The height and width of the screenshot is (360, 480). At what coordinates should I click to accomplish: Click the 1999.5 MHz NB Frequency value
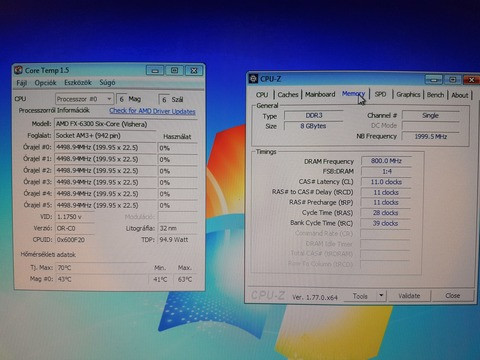[431, 136]
